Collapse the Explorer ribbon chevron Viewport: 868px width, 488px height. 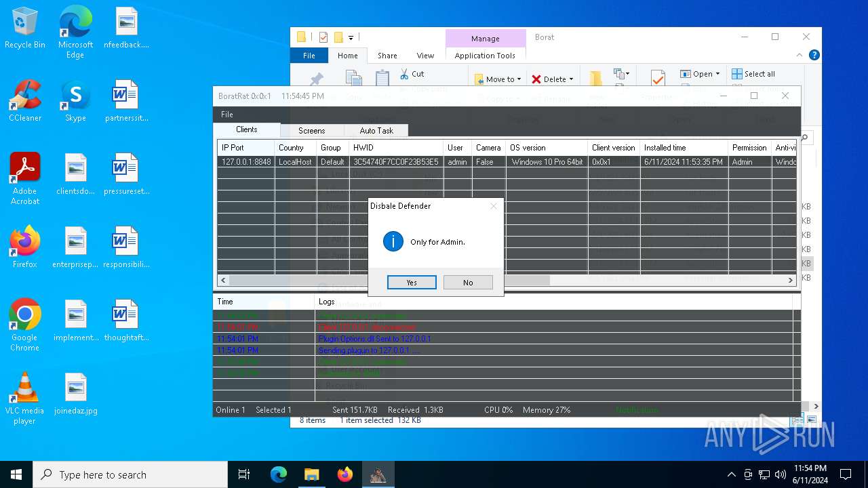800,56
